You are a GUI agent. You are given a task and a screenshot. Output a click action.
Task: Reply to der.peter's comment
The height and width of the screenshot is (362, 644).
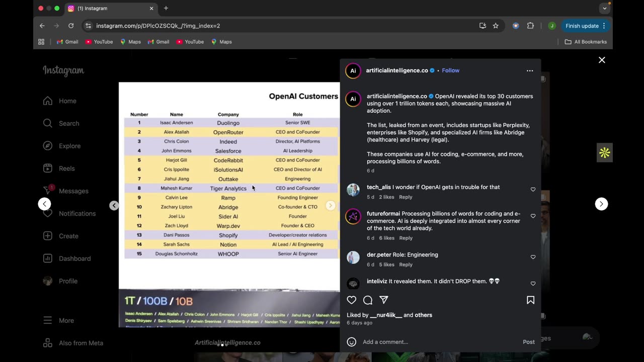(406, 264)
